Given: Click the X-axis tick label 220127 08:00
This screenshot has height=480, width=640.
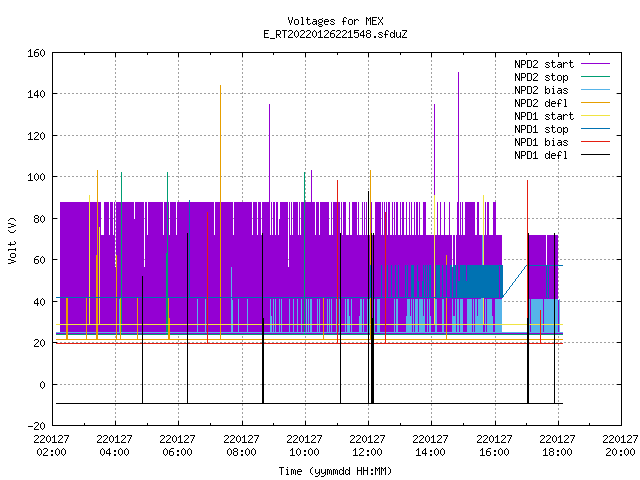Looking at the screenshot, I should [241, 446].
